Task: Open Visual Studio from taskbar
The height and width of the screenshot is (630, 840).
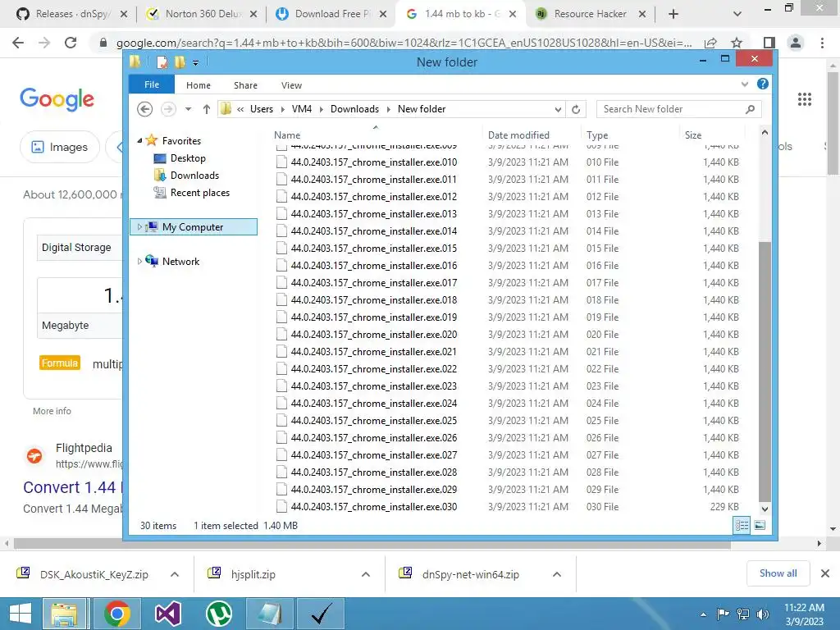Action: pos(167,614)
